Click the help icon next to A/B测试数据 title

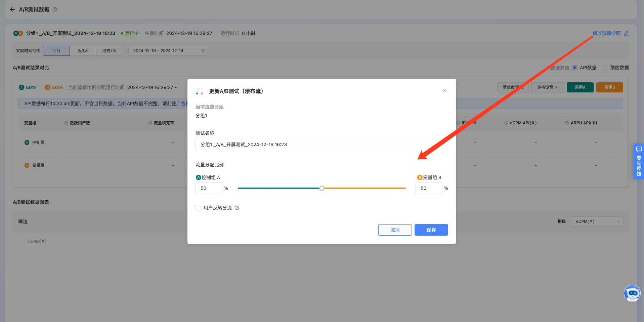(55, 9)
